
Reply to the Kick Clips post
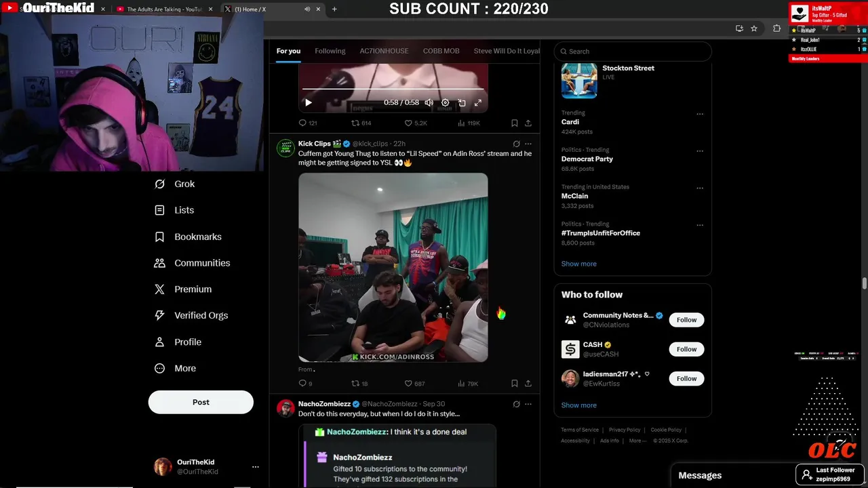tap(305, 384)
